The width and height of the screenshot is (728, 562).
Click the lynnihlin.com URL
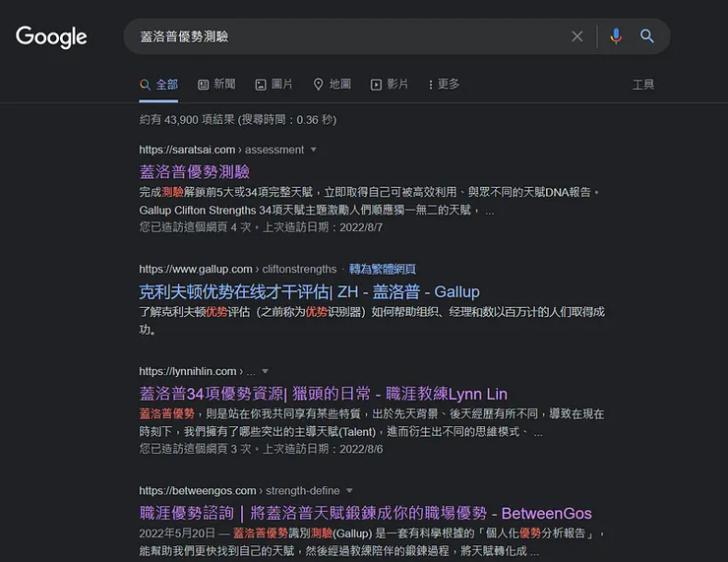coord(197,371)
